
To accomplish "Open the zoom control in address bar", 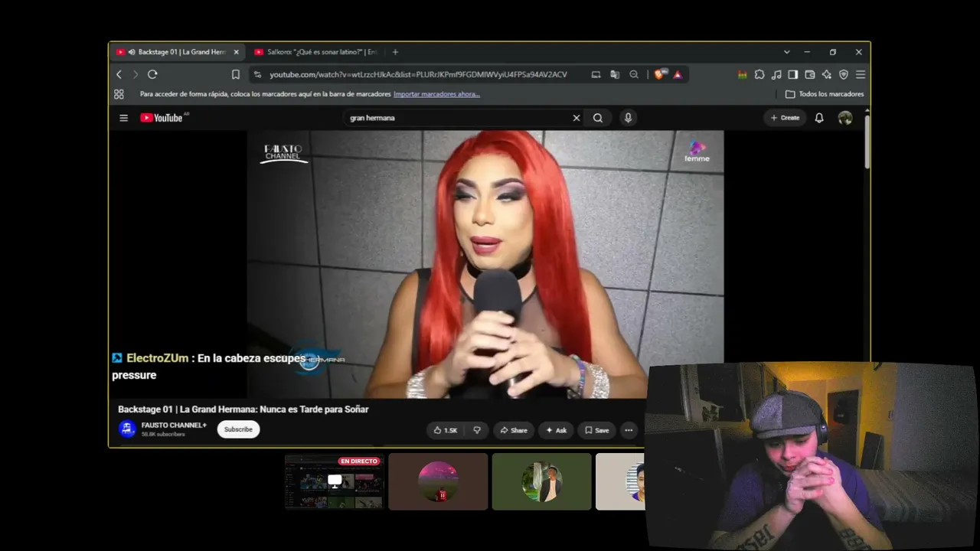I will [634, 74].
